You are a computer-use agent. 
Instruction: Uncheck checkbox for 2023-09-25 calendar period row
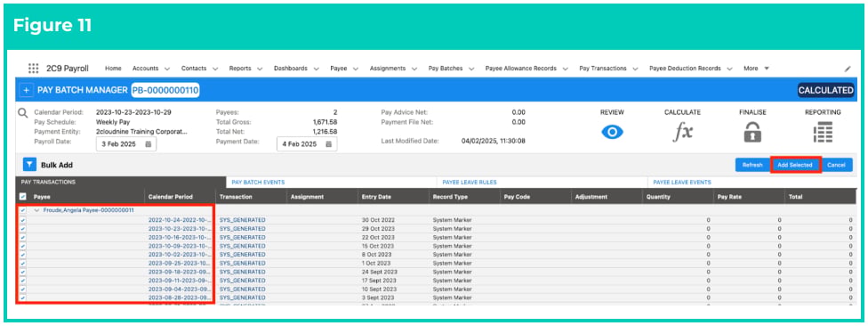(x=23, y=263)
